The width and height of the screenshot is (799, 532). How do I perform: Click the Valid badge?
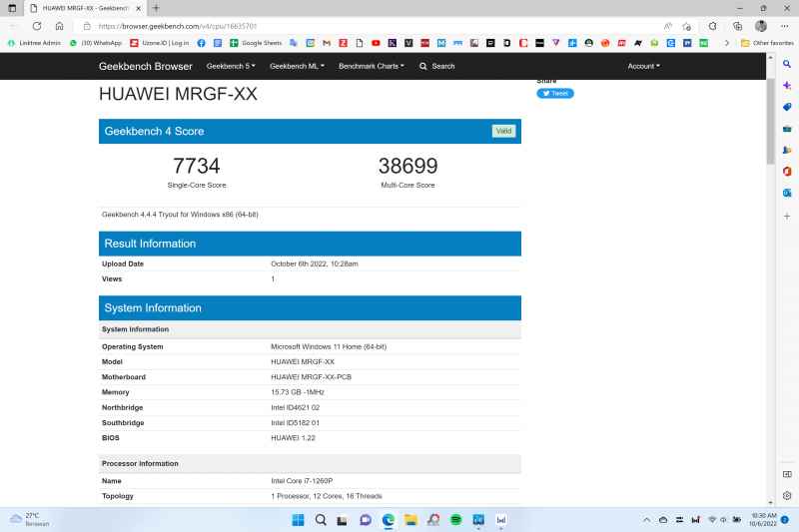(x=503, y=131)
